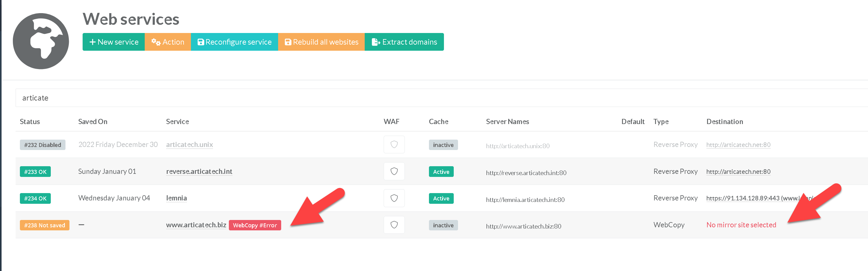Click the New service button
The width and height of the screenshot is (868, 271).
pos(114,42)
